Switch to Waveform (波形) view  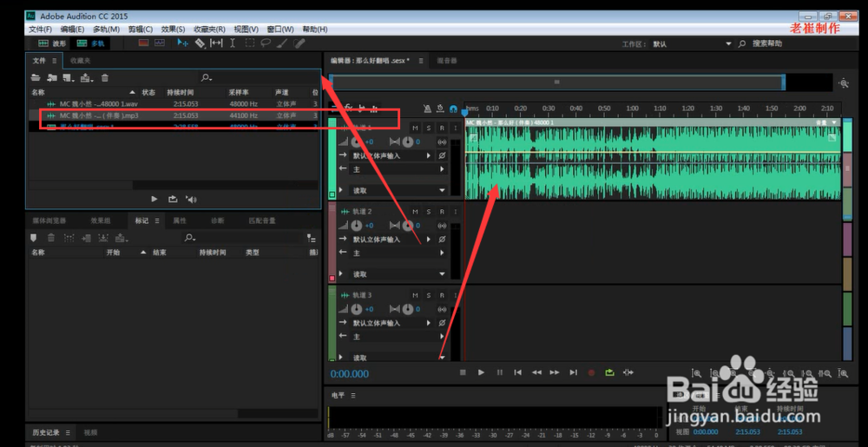coord(51,43)
